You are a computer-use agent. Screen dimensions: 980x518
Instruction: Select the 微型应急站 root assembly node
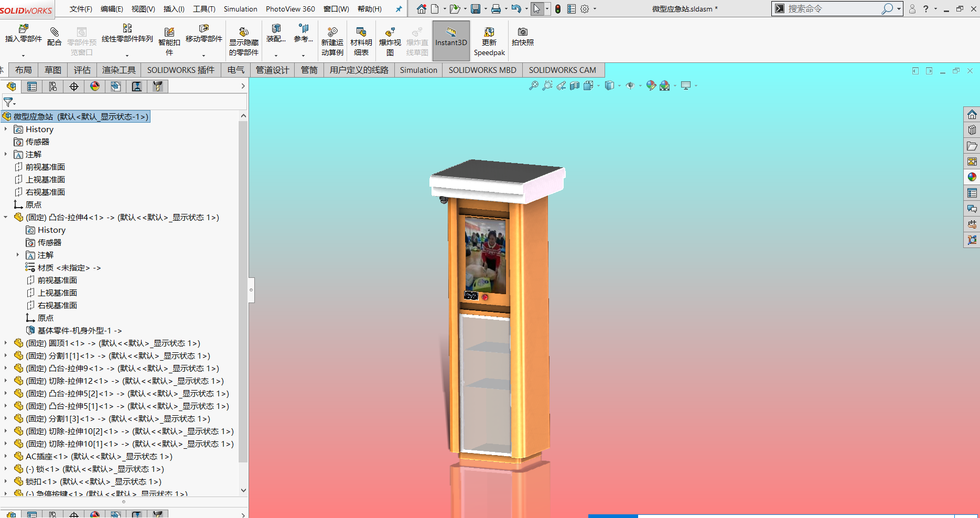click(x=76, y=116)
